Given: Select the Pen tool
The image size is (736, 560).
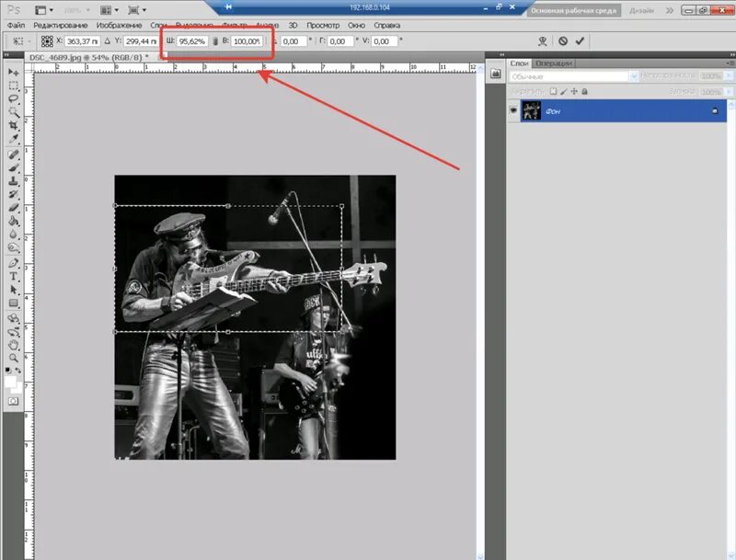Looking at the screenshot, I should (x=14, y=263).
